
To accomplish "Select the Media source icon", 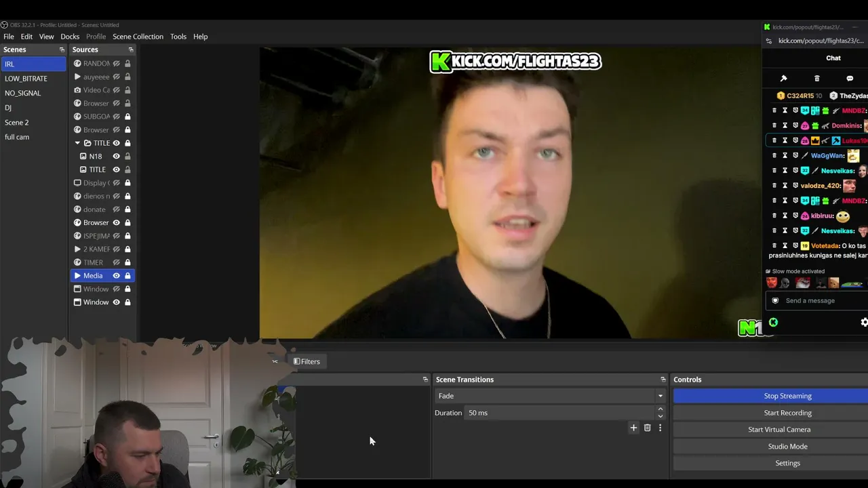I will coord(77,276).
